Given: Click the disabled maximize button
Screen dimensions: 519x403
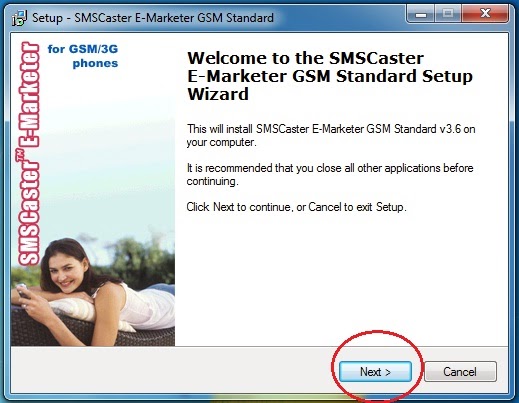Looking at the screenshot, I should click(448, 14).
